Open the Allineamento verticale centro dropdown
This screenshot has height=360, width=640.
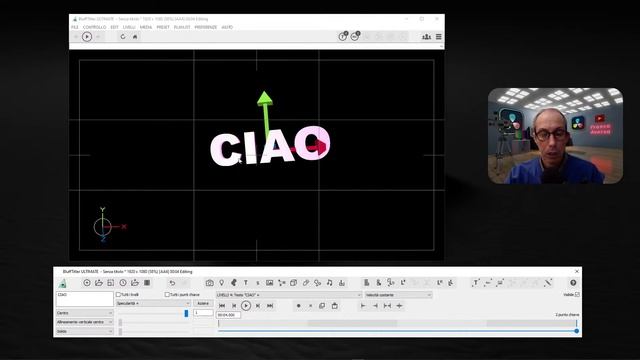coord(84,322)
